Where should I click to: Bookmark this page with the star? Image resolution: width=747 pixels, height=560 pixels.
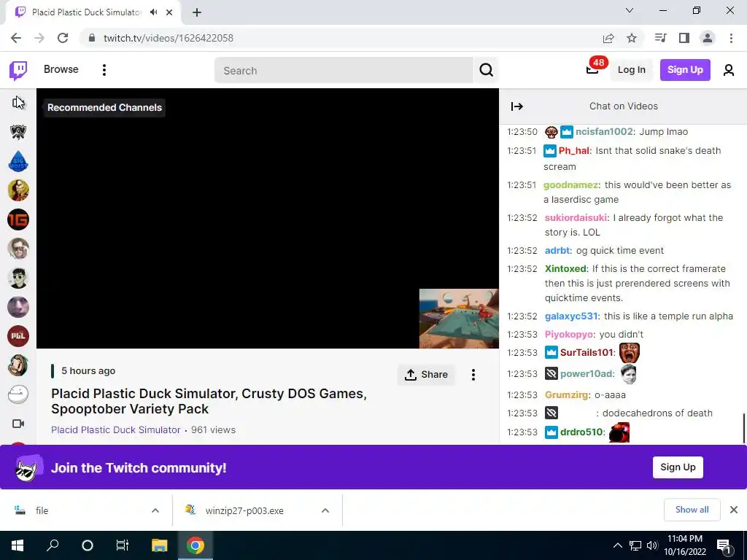(x=632, y=38)
